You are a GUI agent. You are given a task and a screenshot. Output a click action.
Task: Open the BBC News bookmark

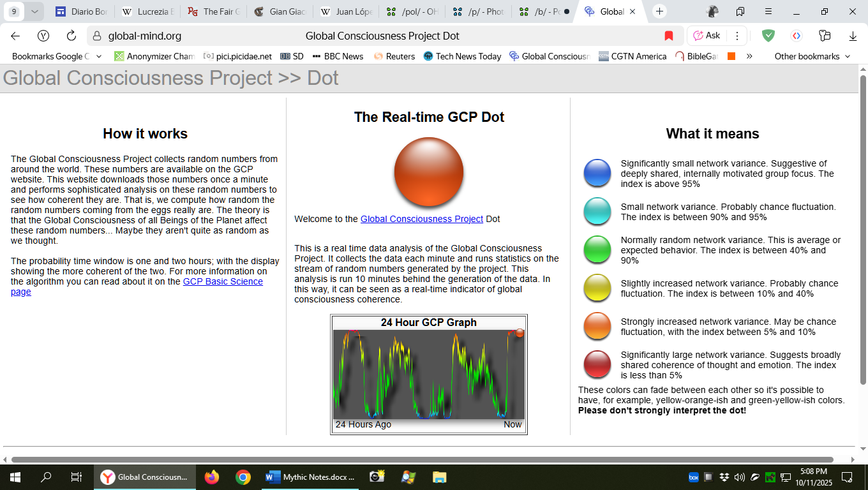338,56
